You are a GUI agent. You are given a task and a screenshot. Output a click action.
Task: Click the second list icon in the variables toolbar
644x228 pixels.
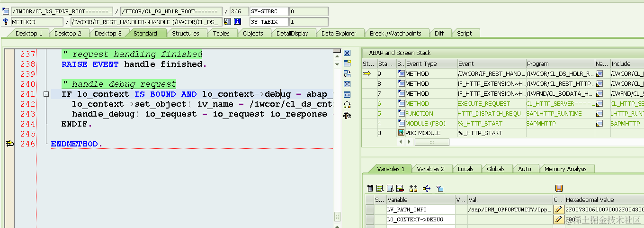tap(390, 189)
